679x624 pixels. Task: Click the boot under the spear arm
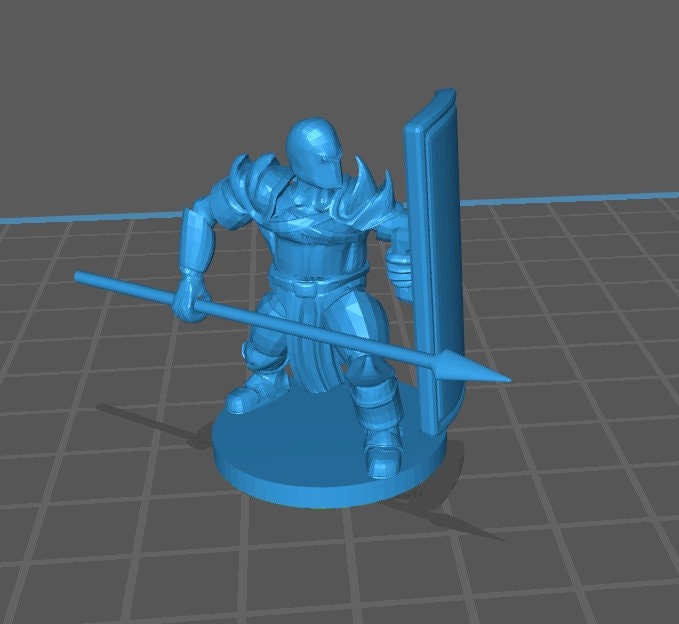245,397
